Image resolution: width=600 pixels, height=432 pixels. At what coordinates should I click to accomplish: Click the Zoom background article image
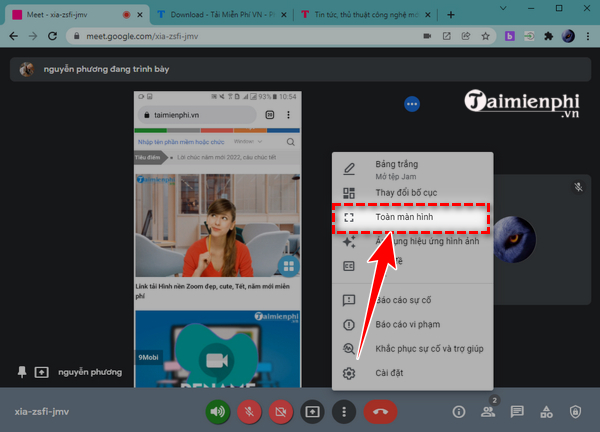tap(217, 225)
